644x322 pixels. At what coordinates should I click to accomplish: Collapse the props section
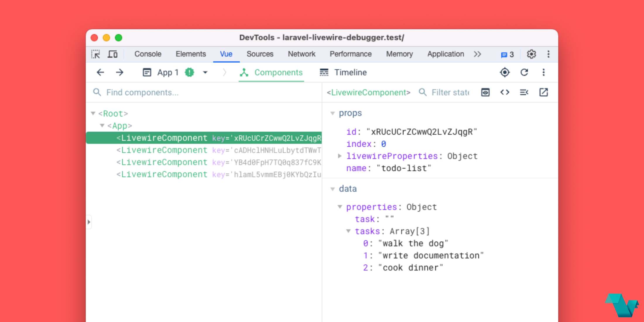(333, 113)
